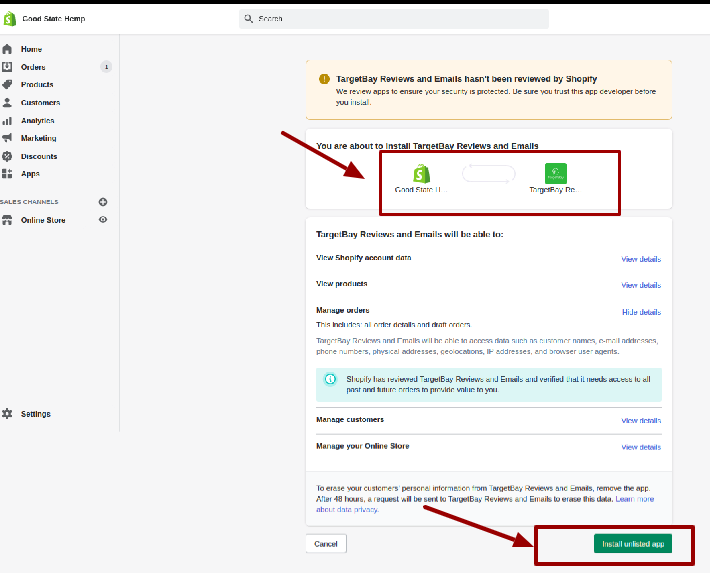Click the Customers person icon
Image resolution: width=710 pixels, height=573 pixels.
click(x=7, y=102)
